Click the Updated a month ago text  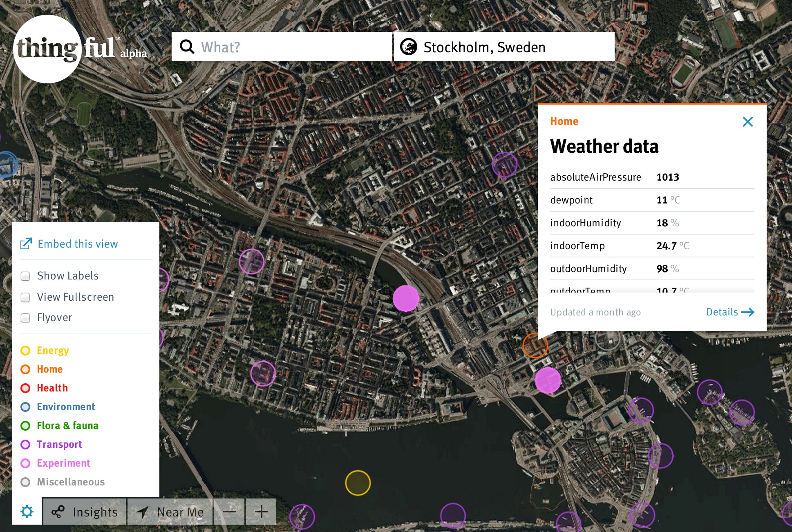coord(595,313)
